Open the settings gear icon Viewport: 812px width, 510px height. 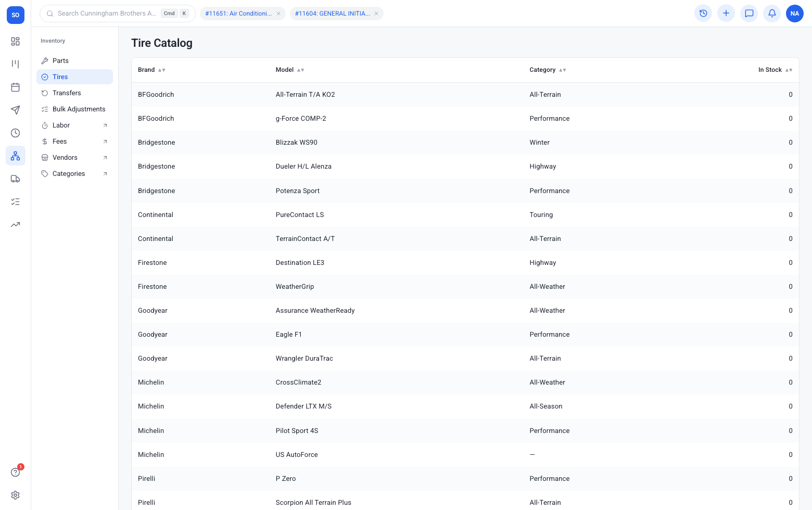(16, 495)
